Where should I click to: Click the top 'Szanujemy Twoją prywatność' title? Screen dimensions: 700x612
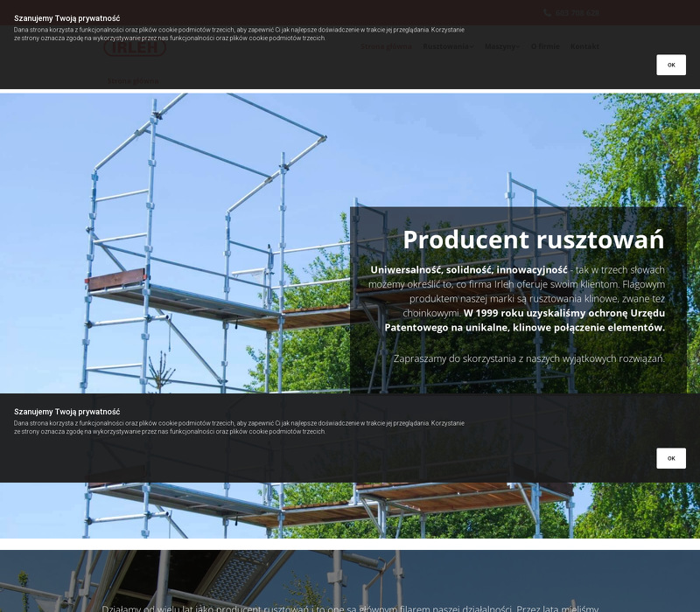click(x=67, y=18)
